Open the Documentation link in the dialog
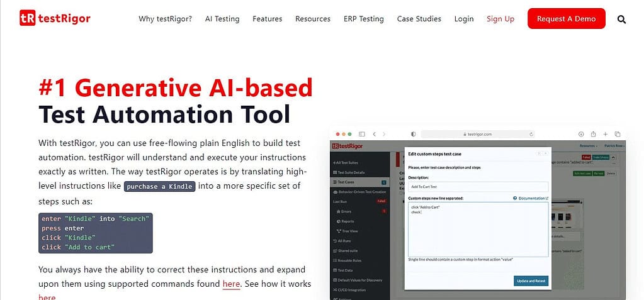 coord(533,198)
